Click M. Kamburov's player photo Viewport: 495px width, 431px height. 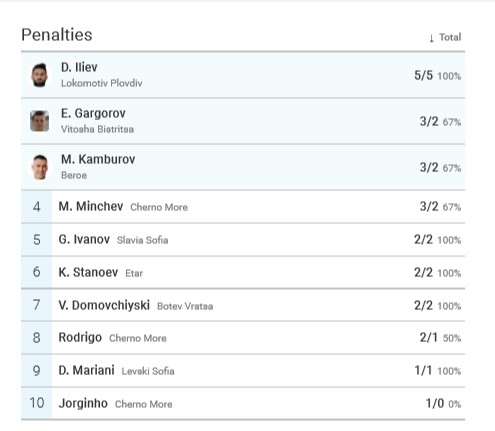(x=40, y=167)
